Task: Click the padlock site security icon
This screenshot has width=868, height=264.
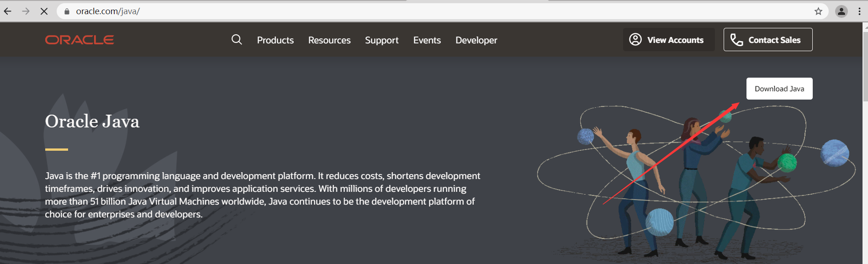Action: pos(67,11)
